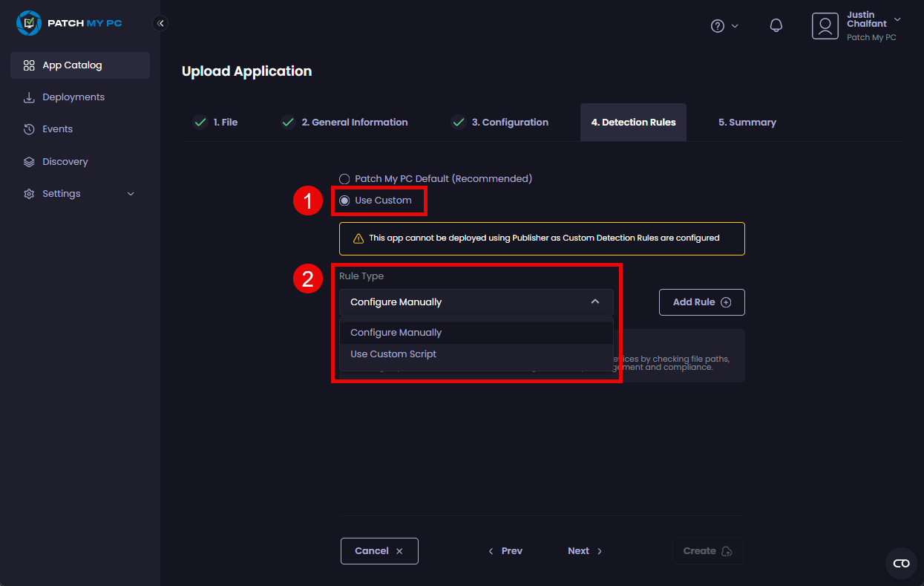Switch to the 5. Summary tab
The image size is (924, 586).
[747, 123]
